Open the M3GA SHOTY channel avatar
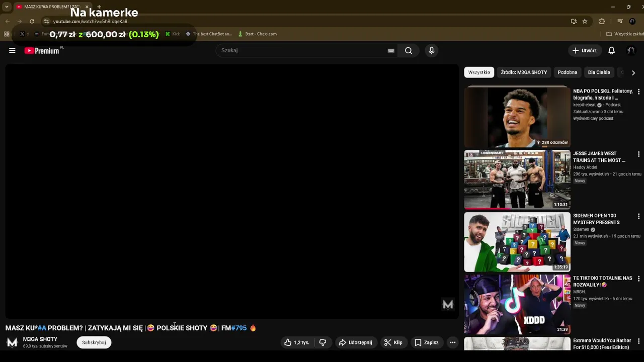644x362 pixels. 12,342
